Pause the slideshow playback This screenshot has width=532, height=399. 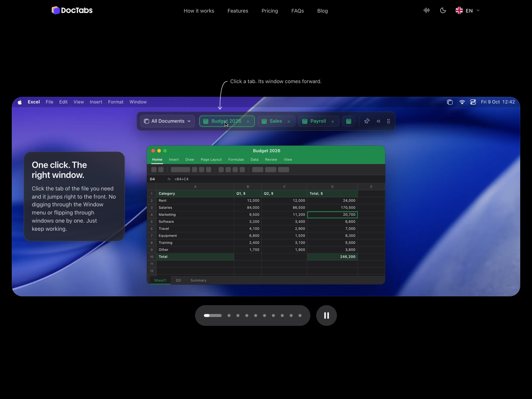(x=326, y=316)
